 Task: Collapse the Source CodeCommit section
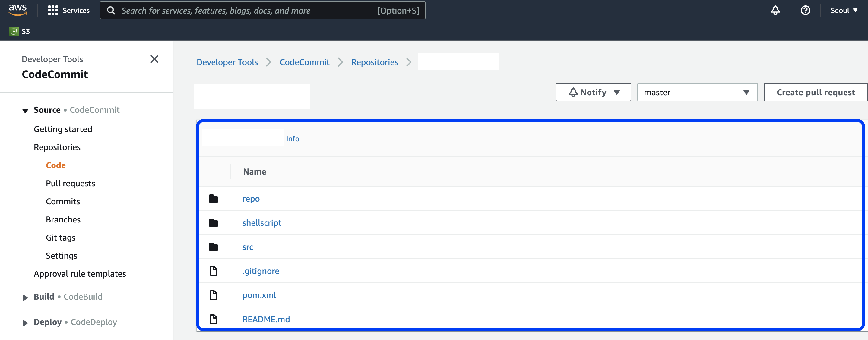[25, 110]
